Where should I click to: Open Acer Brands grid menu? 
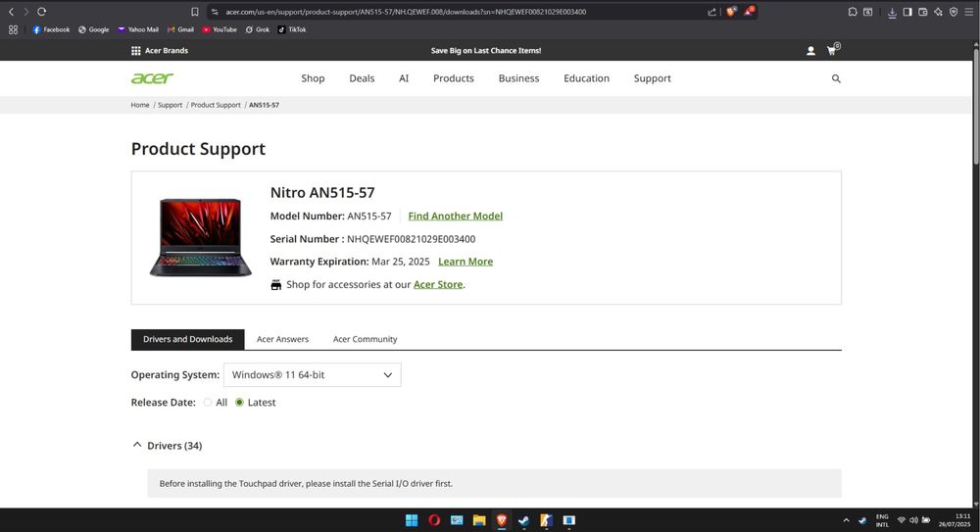[160, 51]
